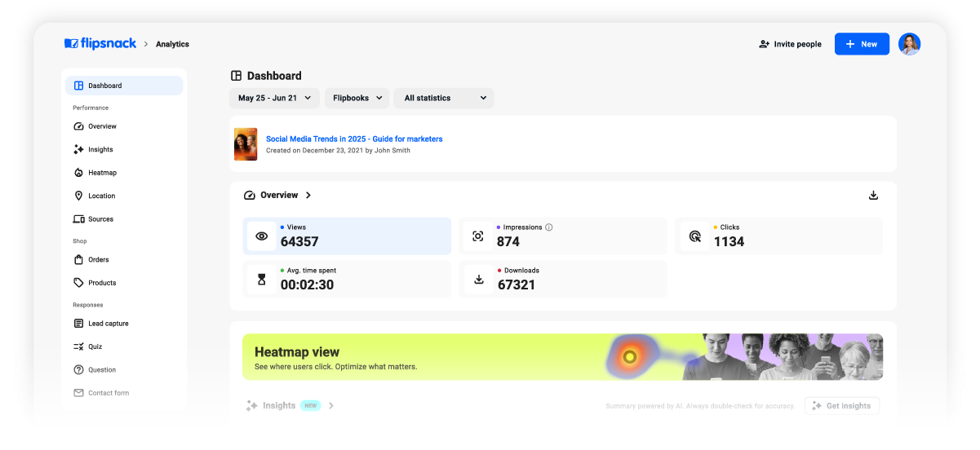Click the New button

(x=861, y=44)
